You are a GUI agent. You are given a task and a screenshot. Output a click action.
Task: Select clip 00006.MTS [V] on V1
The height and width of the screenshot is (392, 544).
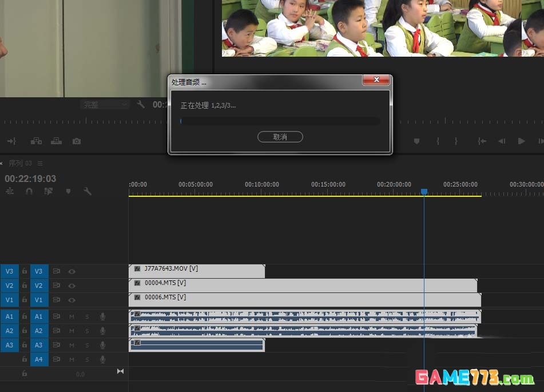click(x=305, y=300)
